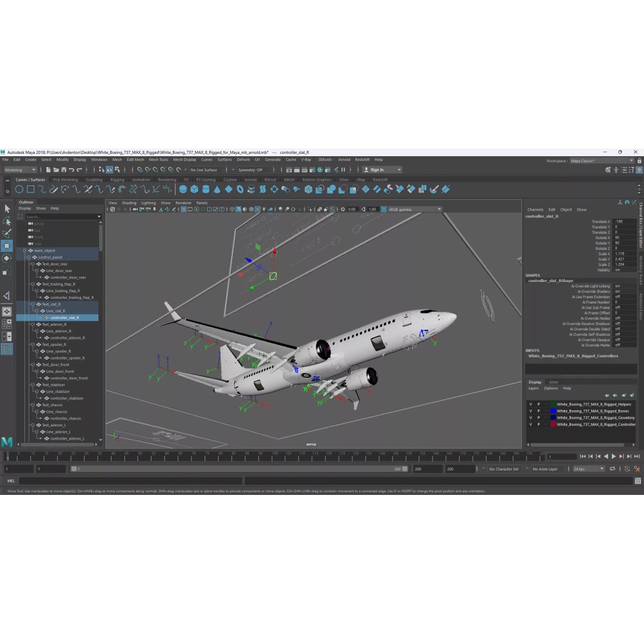Click the Undo arrow icon
This screenshot has height=644, width=644.
(72, 169)
